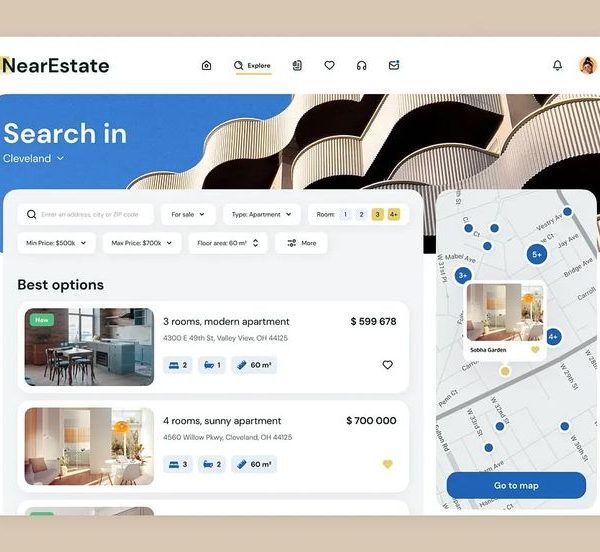Image resolution: width=600 pixels, height=552 pixels.
Task: Click address 4560 Willow Pkwy, Cleveland
Action: (227, 437)
